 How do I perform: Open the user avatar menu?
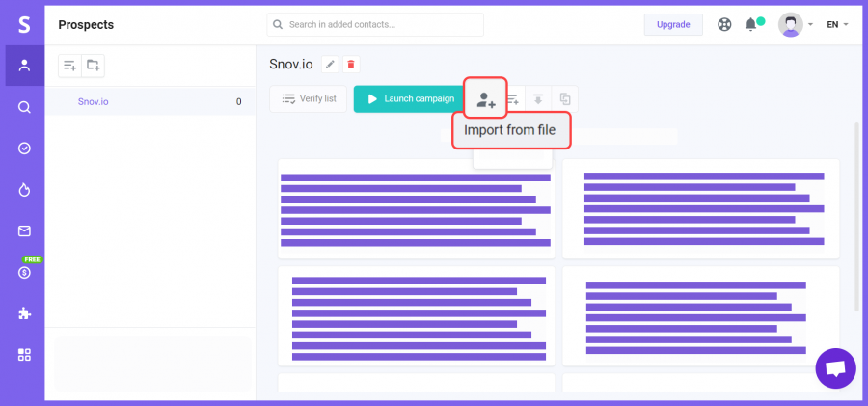coord(796,24)
